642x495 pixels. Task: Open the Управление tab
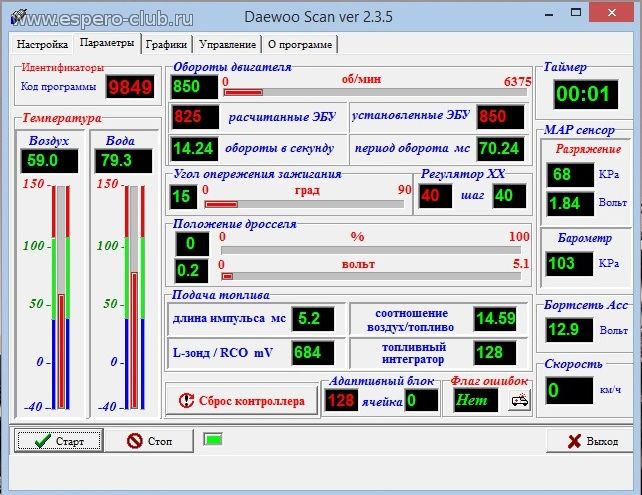tap(227, 44)
